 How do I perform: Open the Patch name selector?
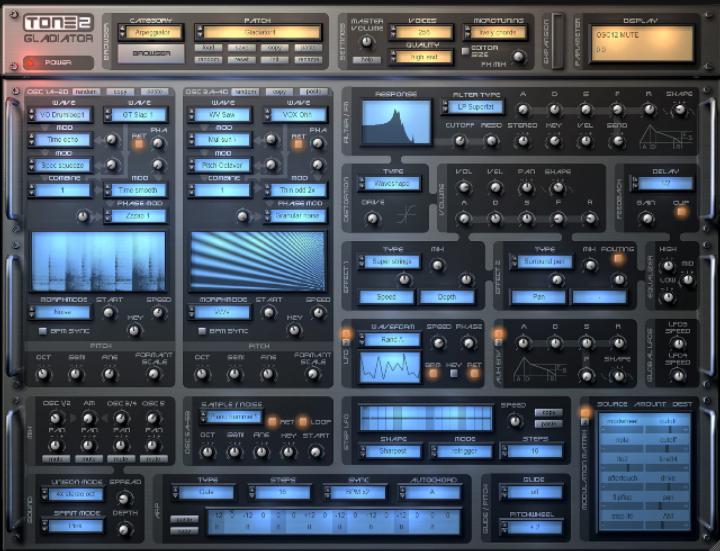tap(258, 33)
